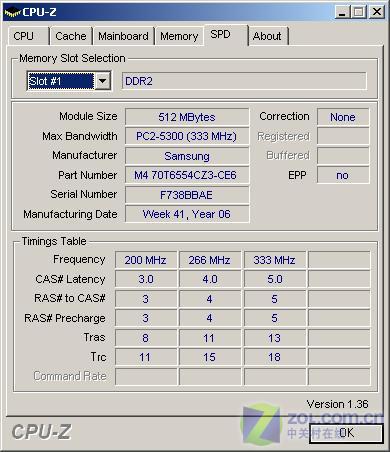Click CAS# Latency value 5.0
The width and height of the screenshot is (390, 452).
[x=275, y=279]
